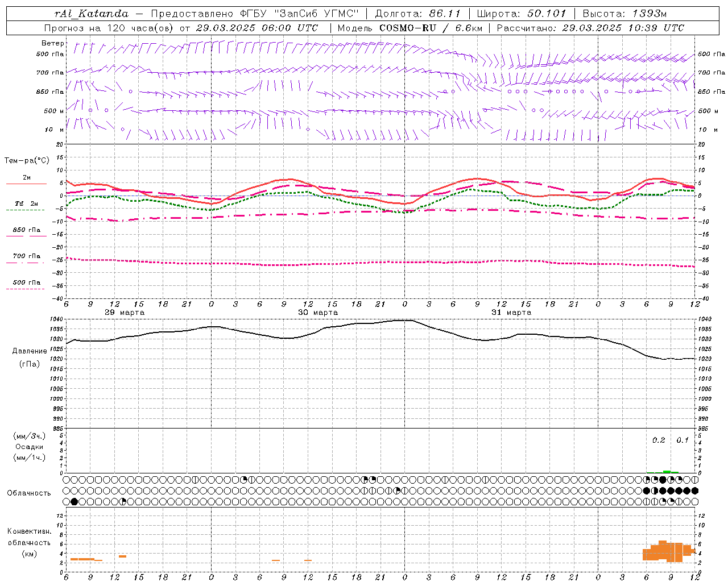Viewport: 728px width, 582px height.
Task: Click the '850 гПа' temperature legend entry
Action: 27,230
